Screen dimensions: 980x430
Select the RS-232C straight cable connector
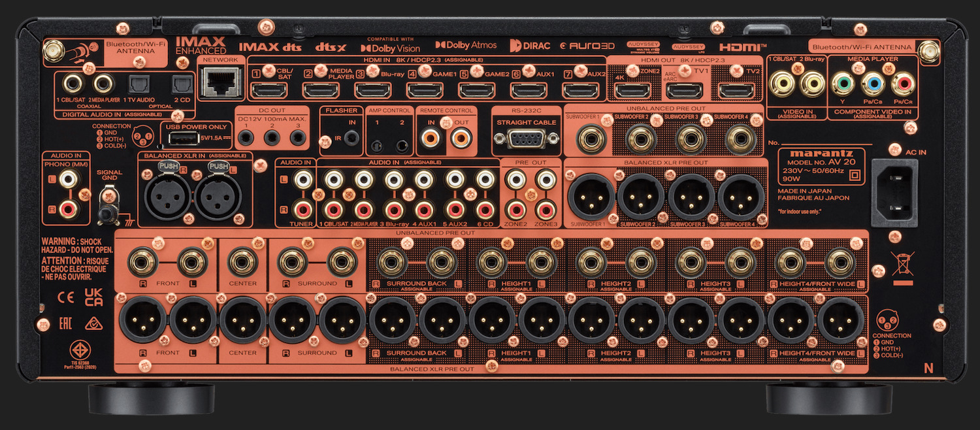pos(525,139)
